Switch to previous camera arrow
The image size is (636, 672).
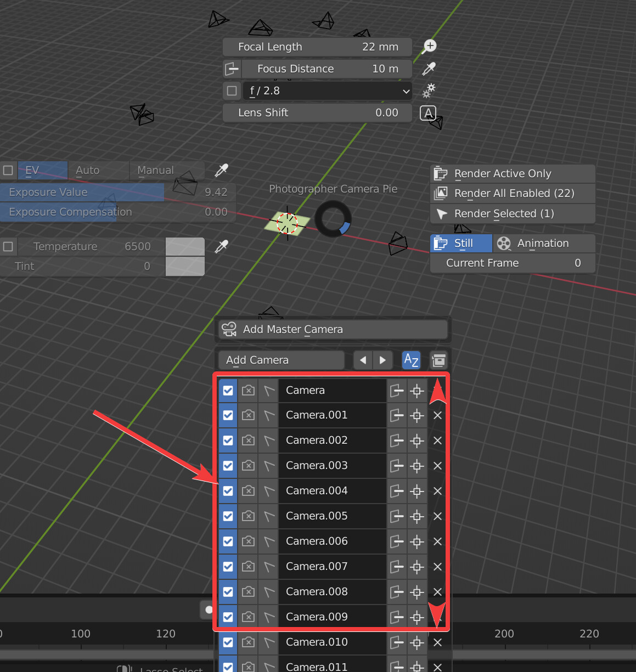click(363, 360)
